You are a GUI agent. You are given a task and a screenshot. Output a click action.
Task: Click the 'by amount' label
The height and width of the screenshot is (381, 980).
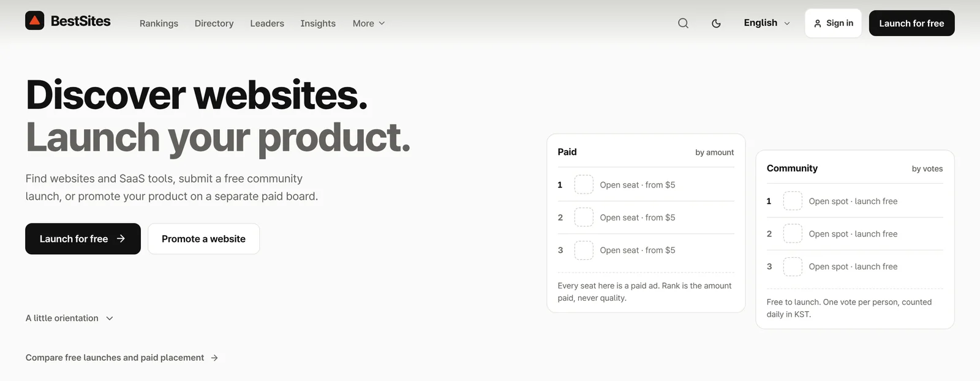tap(714, 153)
